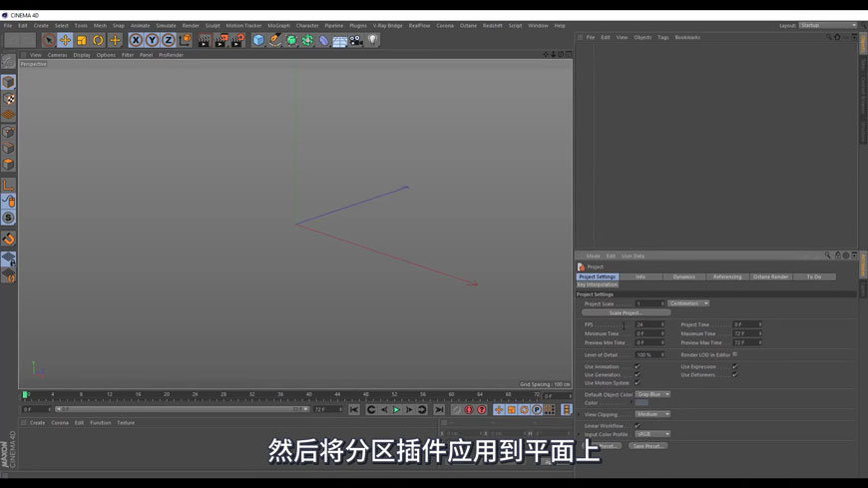Toggle Linear Workflow checkbox
This screenshot has height=488, width=868.
click(638, 426)
